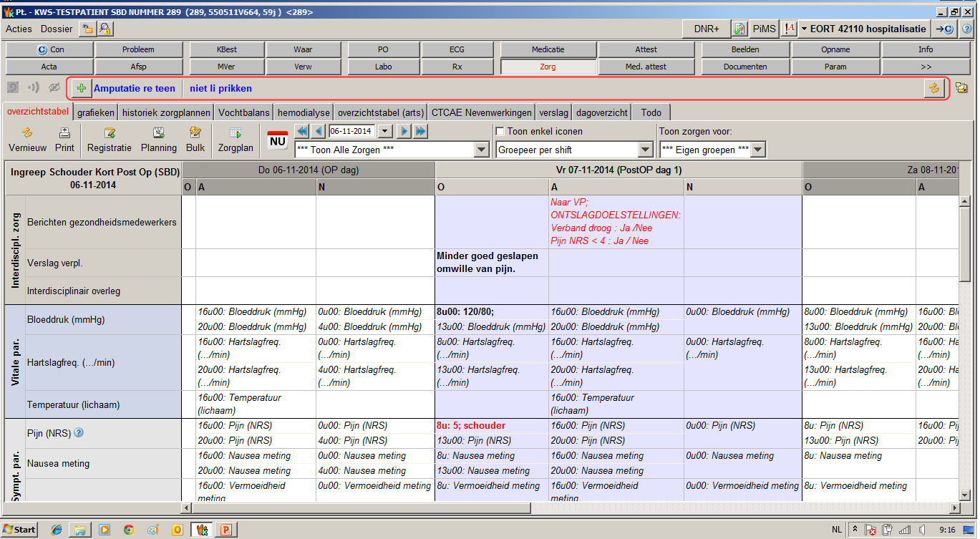Click the yellow refresh icon in the warning bar

(933, 88)
